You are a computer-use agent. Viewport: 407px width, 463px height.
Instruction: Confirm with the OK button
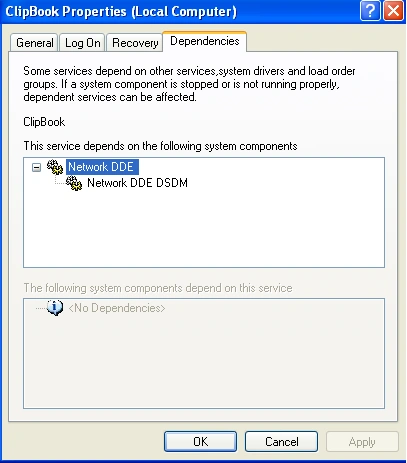[x=200, y=442]
